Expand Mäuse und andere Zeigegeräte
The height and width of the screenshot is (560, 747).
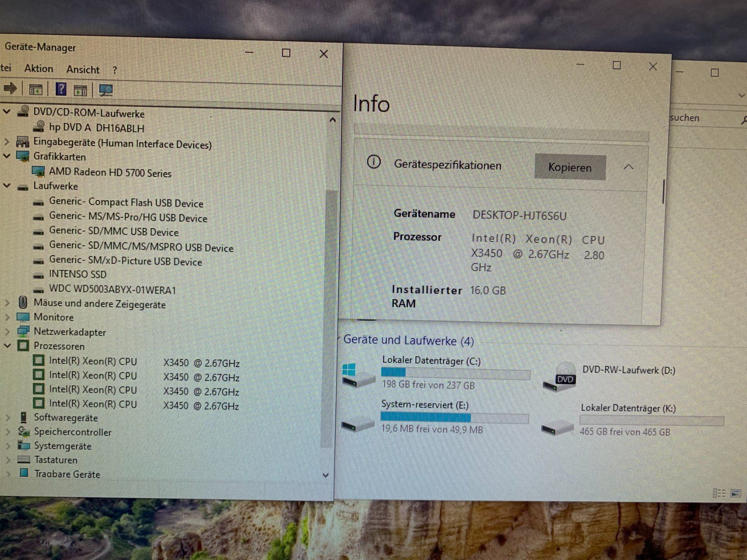pos(7,303)
